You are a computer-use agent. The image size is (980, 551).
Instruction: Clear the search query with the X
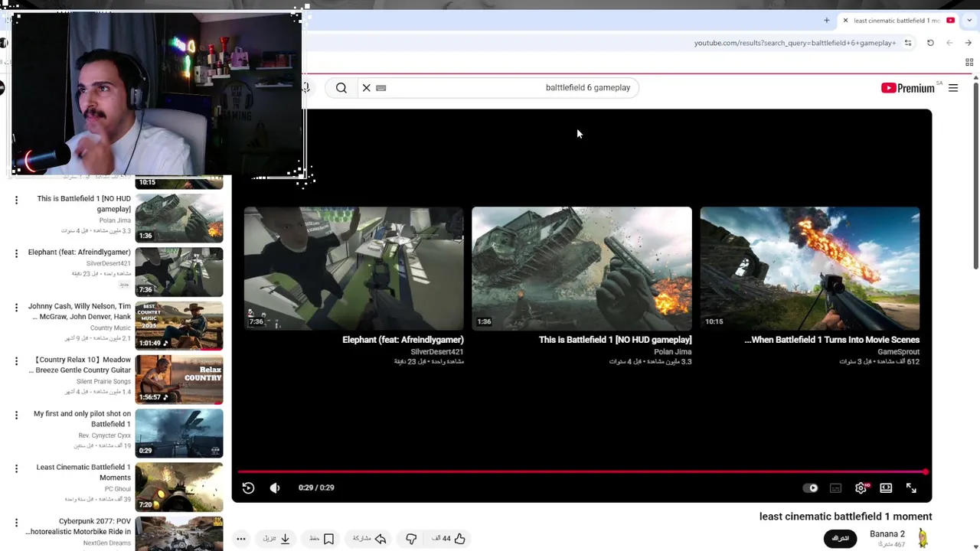tap(366, 88)
